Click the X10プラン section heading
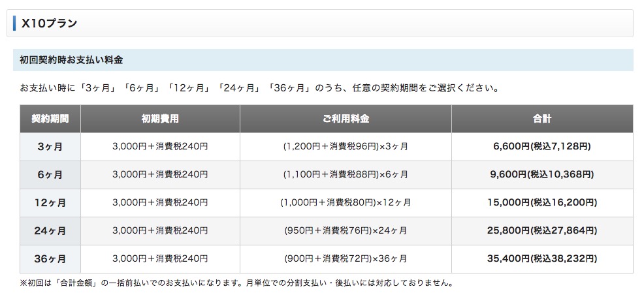Screen dimensions: 644x295 (50, 23)
